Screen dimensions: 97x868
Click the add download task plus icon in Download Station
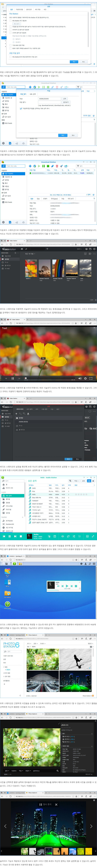30,166
